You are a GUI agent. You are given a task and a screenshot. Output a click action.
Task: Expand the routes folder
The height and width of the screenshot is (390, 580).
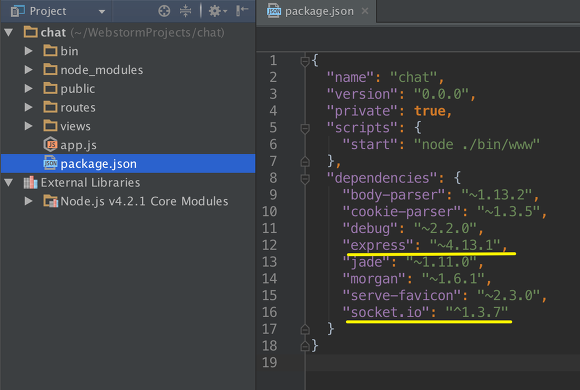28,107
